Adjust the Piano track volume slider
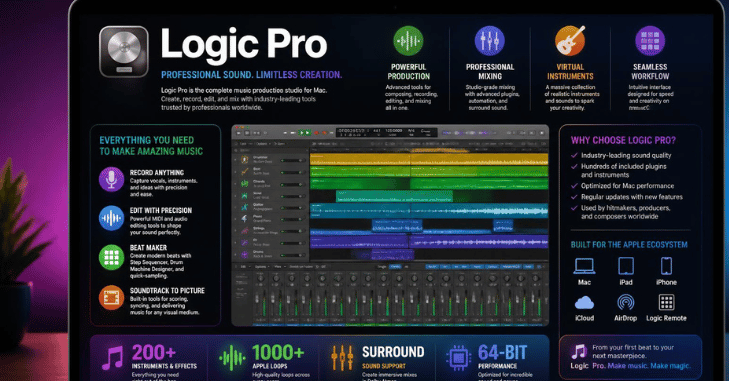Image resolution: width=729 pixels, height=381 pixels. click(292, 220)
